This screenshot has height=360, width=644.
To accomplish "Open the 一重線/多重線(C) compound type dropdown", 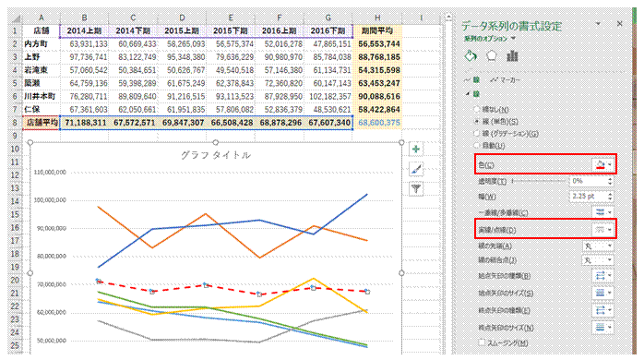I will tap(603, 212).
